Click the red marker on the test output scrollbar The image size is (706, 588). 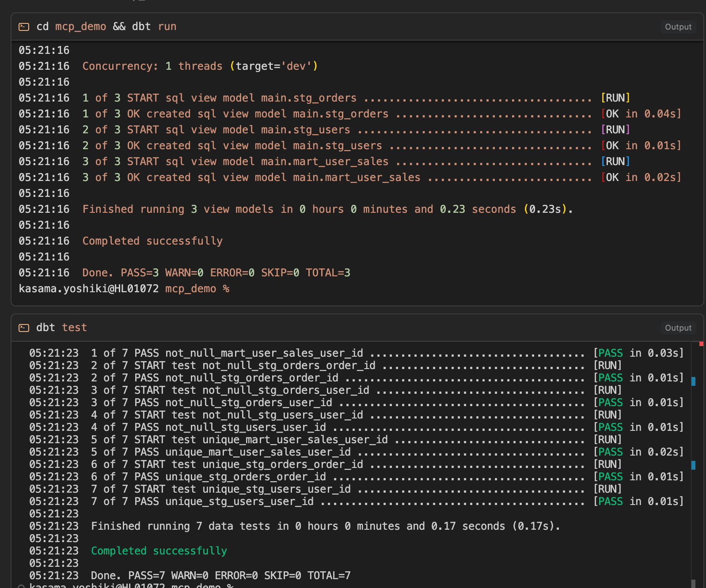pyautogui.click(x=701, y=343)
